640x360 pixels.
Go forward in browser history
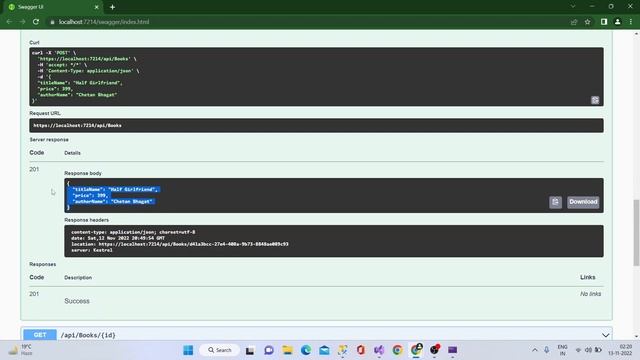click(22, 22)
